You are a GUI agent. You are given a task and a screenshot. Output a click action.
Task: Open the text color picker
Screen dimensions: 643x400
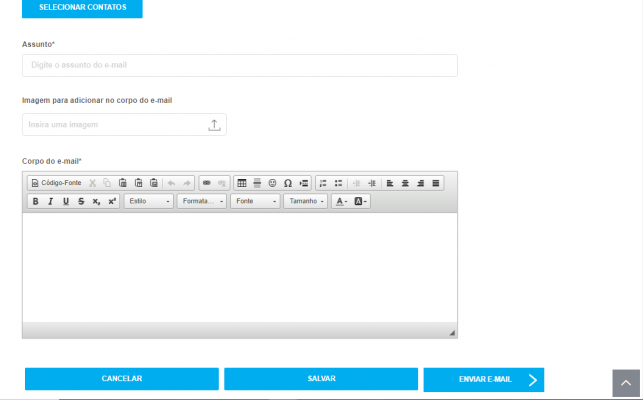pyautogui.click(x=342, y=201)
